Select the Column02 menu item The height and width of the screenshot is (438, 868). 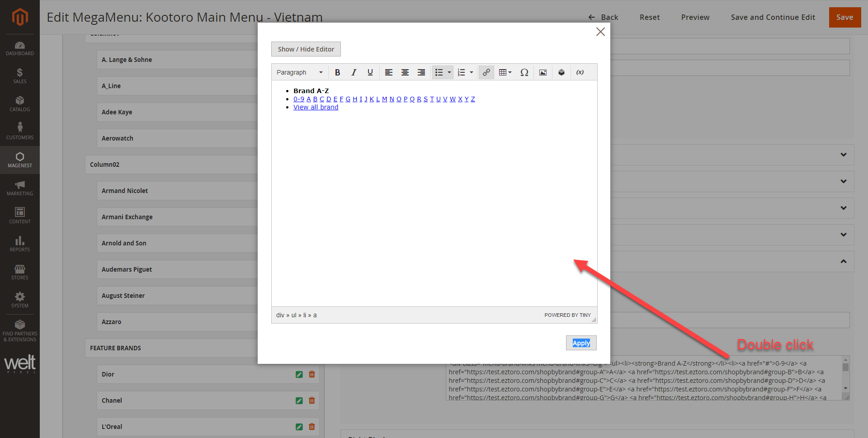click(171, 165)
